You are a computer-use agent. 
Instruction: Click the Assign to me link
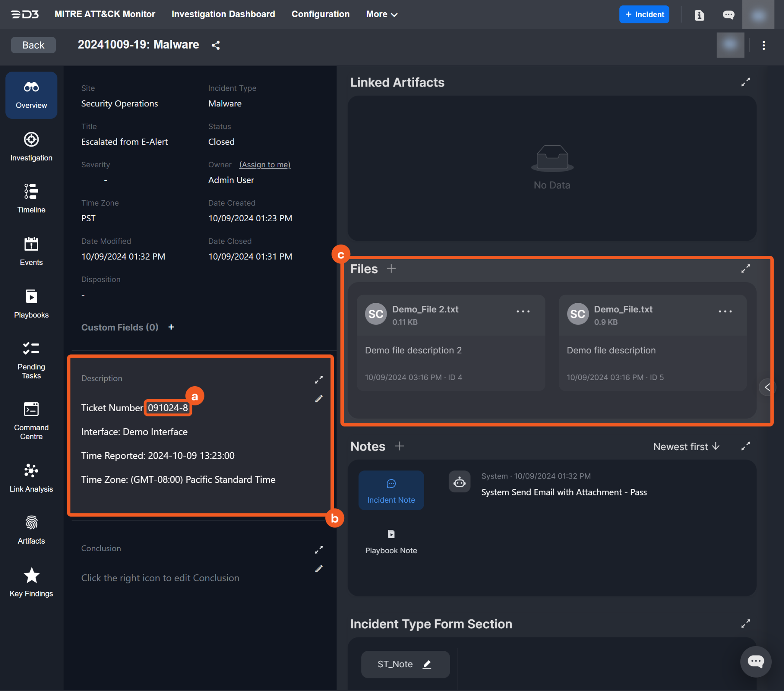[x=265, y=165]
